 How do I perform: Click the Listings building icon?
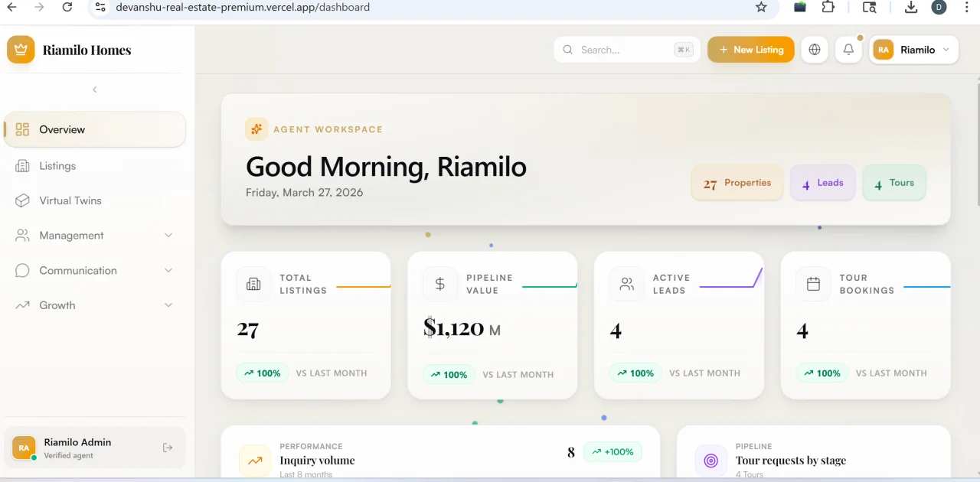[22, 166]
